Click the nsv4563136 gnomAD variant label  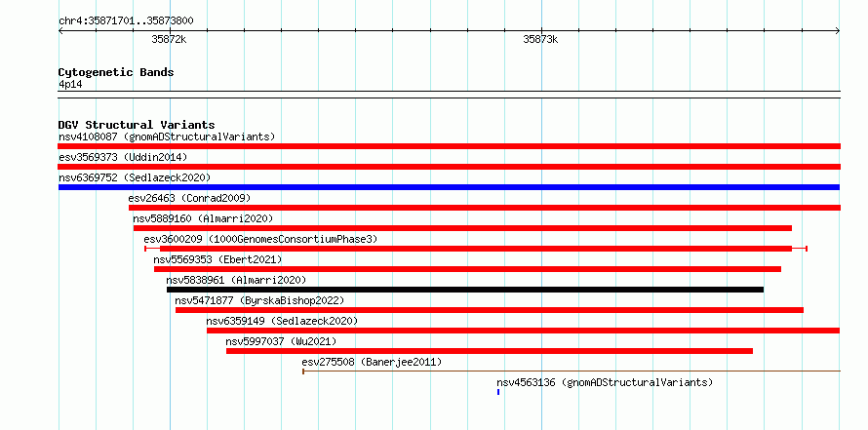point(605,382)
